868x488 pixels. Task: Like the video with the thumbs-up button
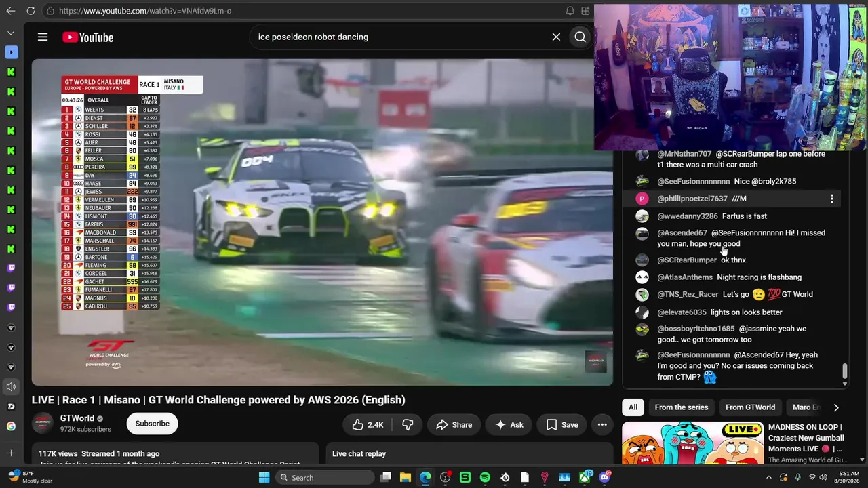368,425
